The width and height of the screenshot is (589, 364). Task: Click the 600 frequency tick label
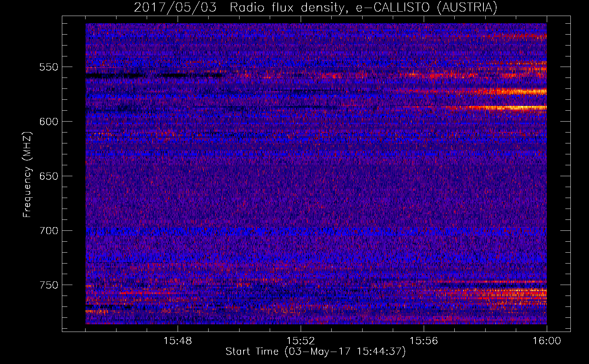tap(49, 122)
